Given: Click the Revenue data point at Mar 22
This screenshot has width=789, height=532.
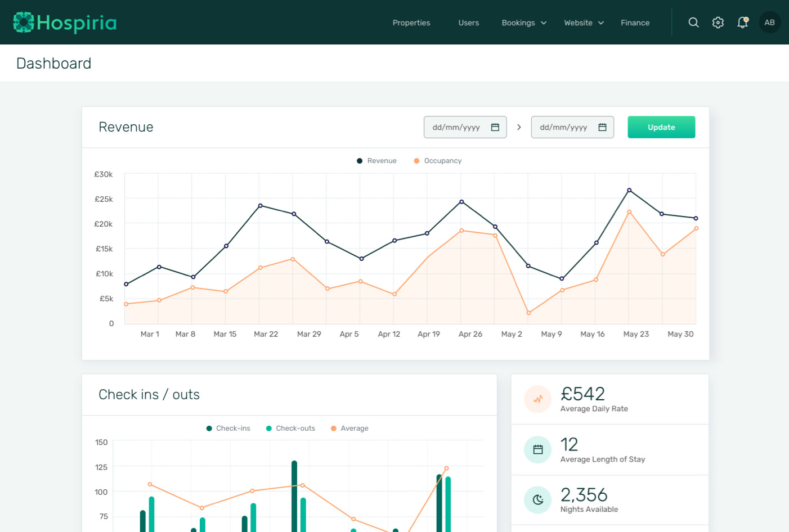Looking at the screenshot, I should [x=260, y=206].
